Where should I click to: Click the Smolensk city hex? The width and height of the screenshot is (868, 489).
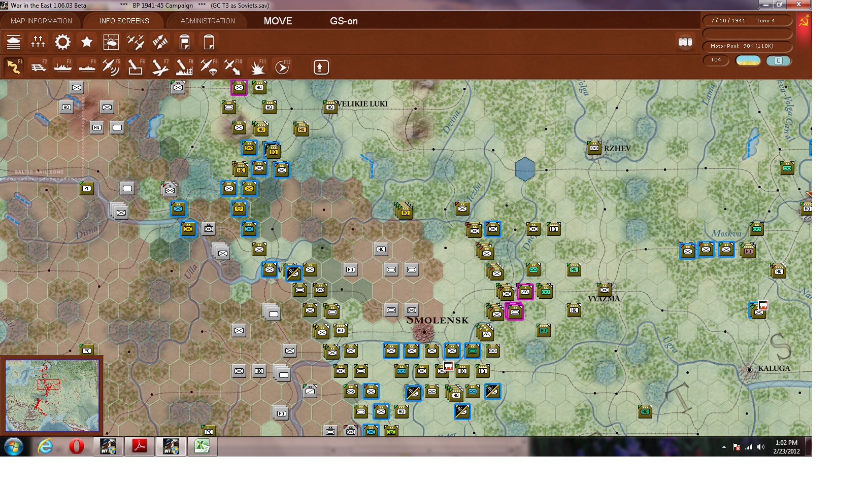(424, 332)
